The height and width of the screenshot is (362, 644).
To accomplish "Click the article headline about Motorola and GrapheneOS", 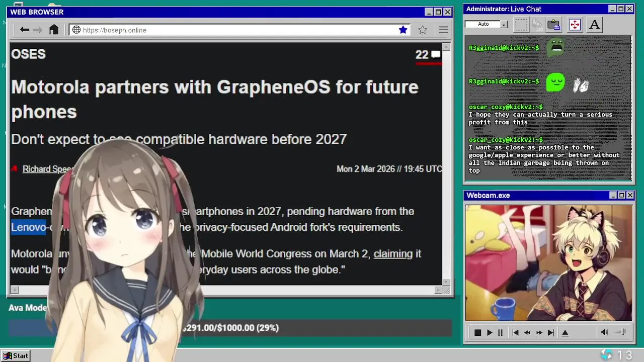I will 215,99.
